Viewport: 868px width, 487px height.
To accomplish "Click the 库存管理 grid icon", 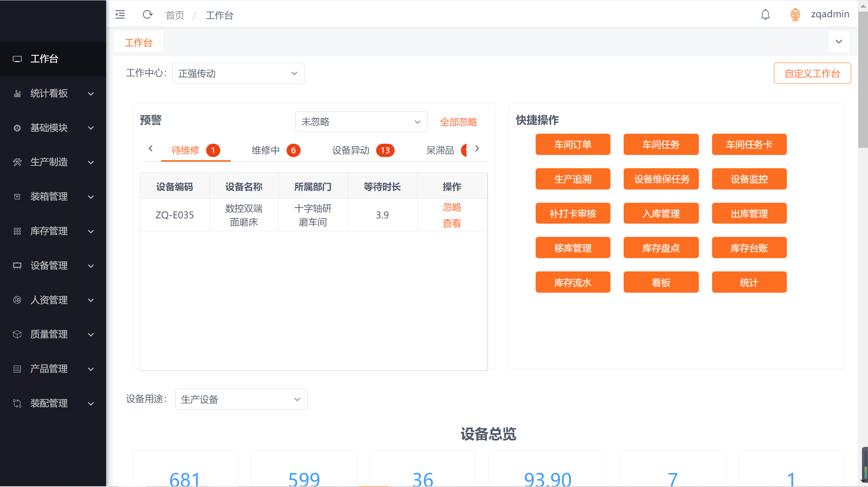I will [x=17, y=231].
